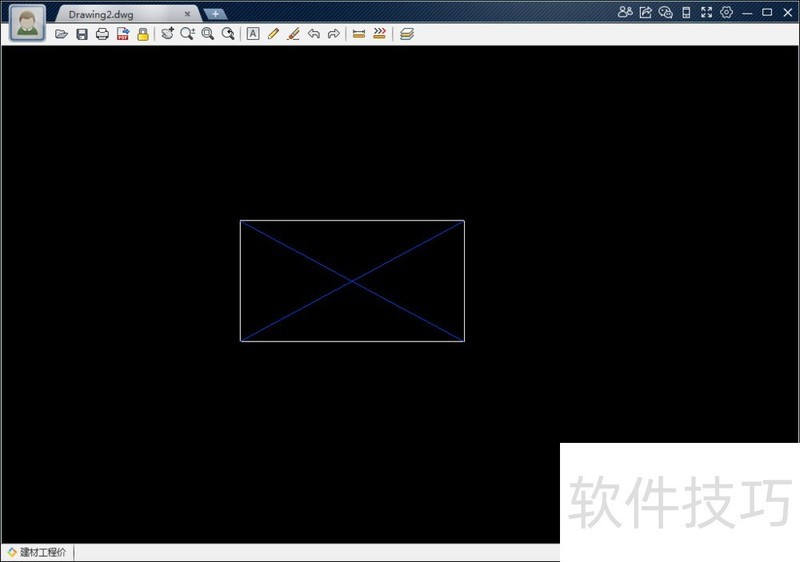
Task: Select the text annotation tool
Action: [253, 34]
